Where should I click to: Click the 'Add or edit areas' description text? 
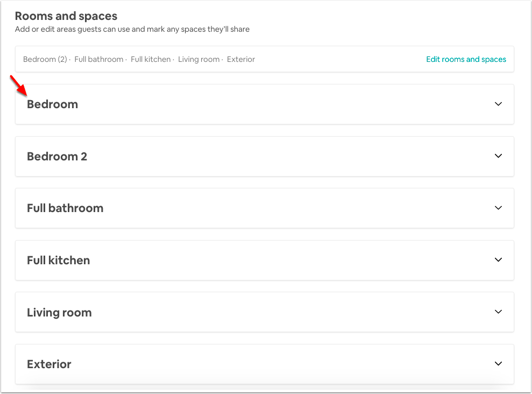[x=132, y=29]
